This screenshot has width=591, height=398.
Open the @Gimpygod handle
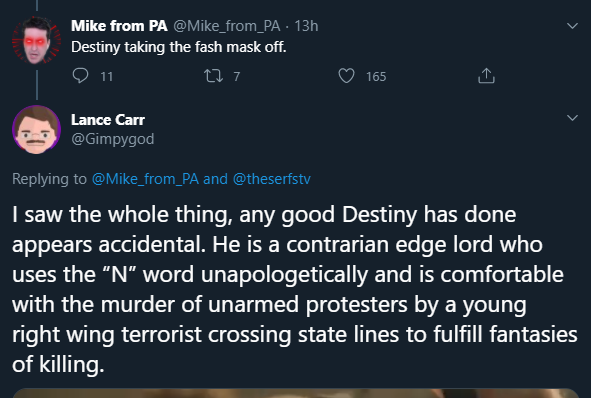pyautogui.click(x=113, y=139)
